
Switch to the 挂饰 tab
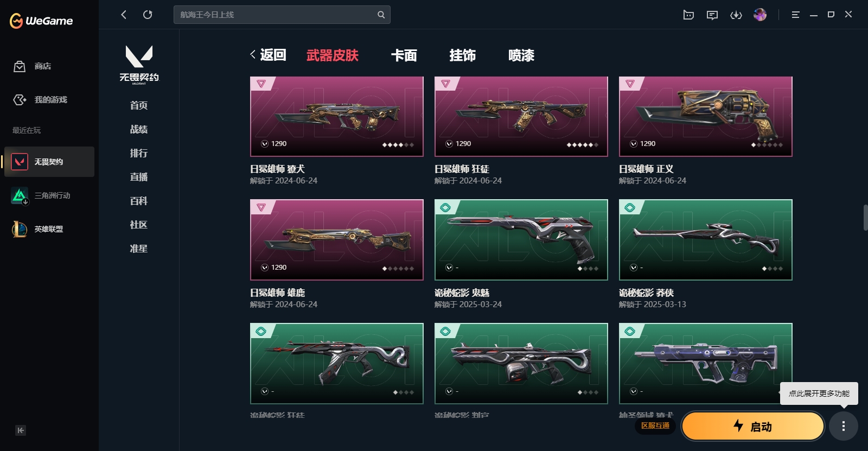click(x=462, y=55)
